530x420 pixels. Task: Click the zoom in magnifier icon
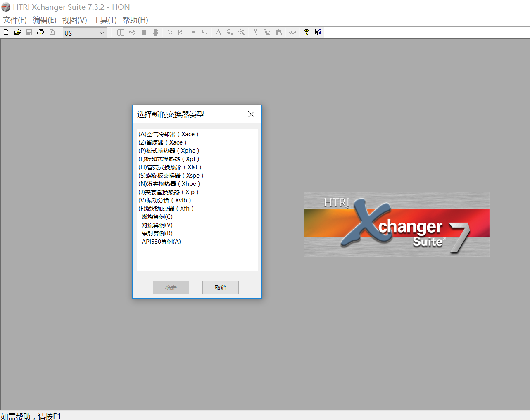[x=230, y=32]
